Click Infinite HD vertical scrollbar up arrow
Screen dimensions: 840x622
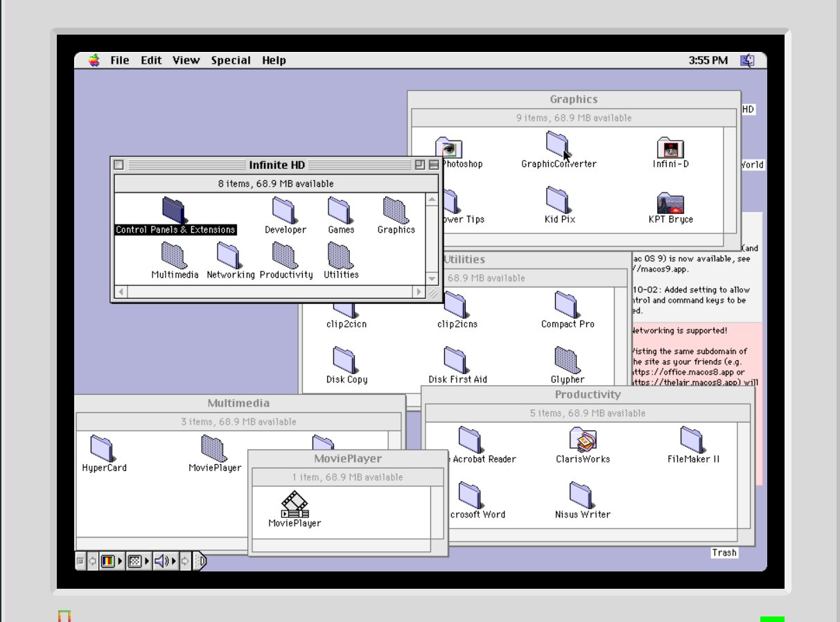coord(432,199)
